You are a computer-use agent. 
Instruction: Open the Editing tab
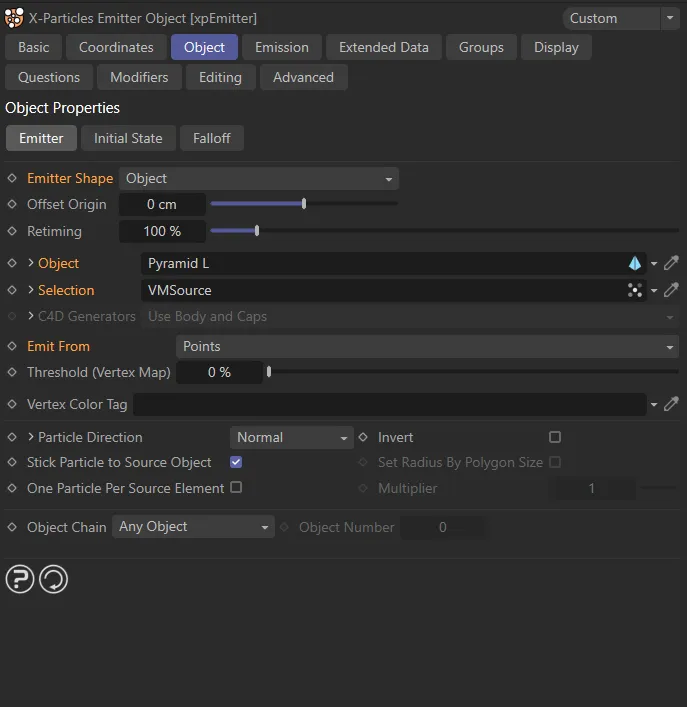click(x=220, y=77)
